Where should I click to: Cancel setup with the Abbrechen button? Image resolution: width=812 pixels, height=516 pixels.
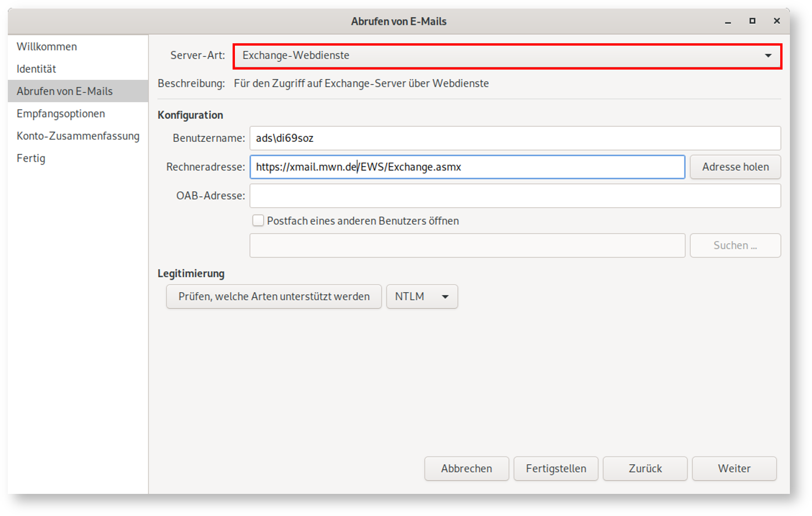click(x=466, y=468)
